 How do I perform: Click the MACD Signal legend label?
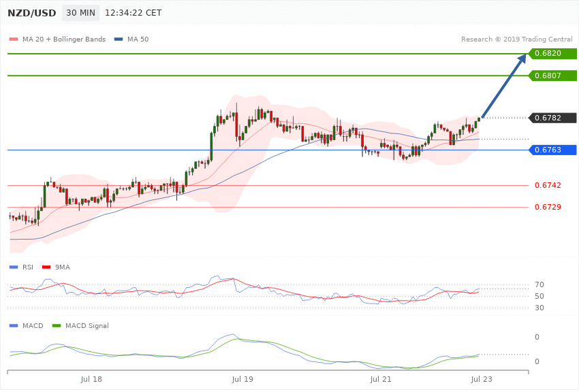87,325
